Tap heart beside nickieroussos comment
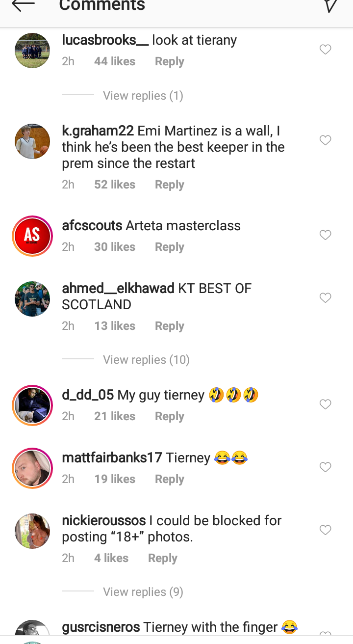The height and width of the screenshot is (644, 353). pos(326,530)
